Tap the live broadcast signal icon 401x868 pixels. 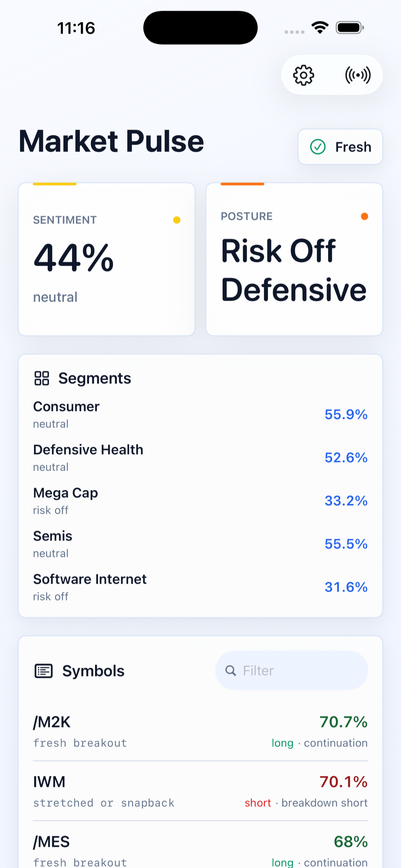point(358,75)
